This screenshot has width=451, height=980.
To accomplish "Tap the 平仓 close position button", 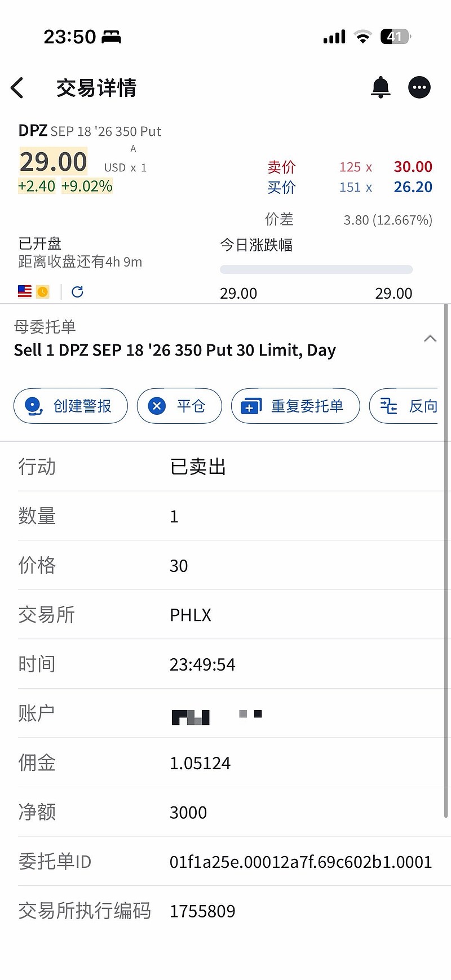I will coord(179,406).
